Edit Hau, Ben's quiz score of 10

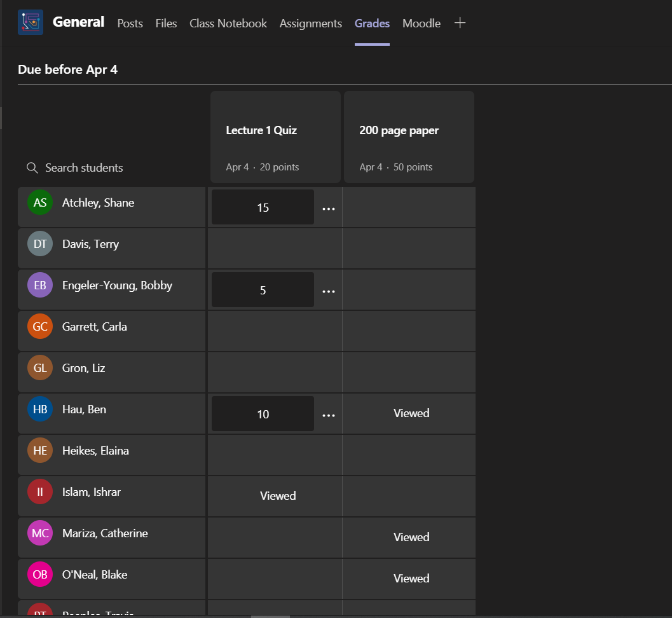(x=263, y=413)
